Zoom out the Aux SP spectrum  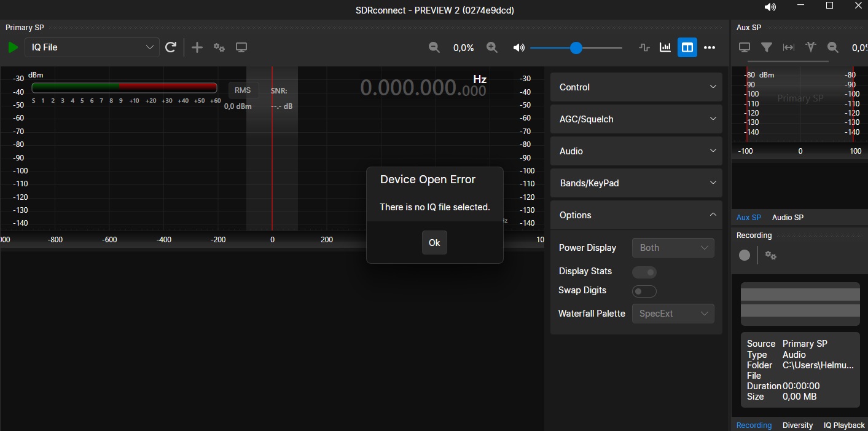pyautogui.click(x=833, y=47)
